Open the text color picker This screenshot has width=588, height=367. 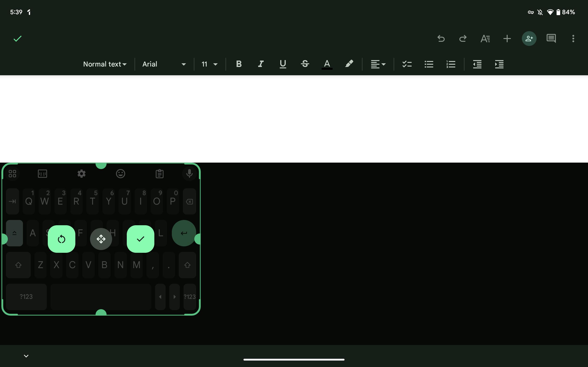tap(327, 64)
